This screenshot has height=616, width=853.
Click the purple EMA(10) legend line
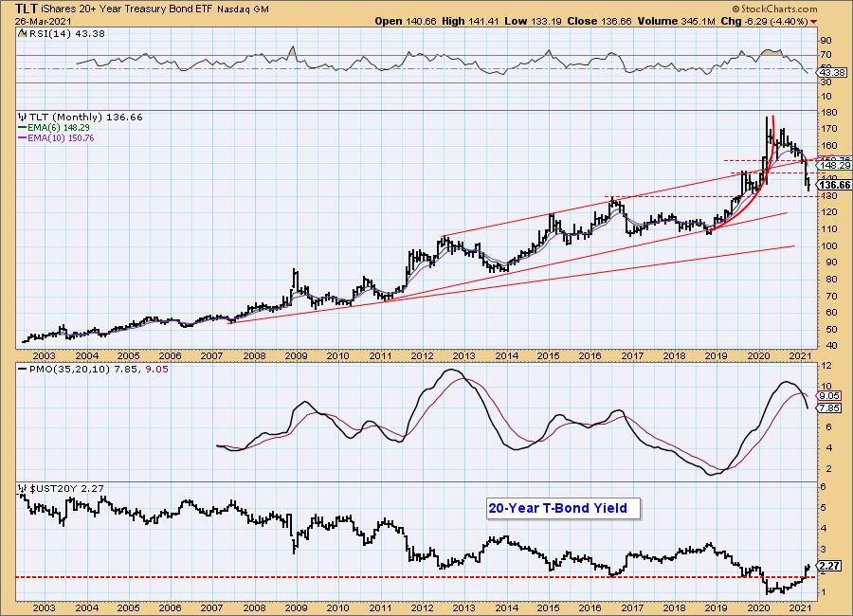(23, 137)
